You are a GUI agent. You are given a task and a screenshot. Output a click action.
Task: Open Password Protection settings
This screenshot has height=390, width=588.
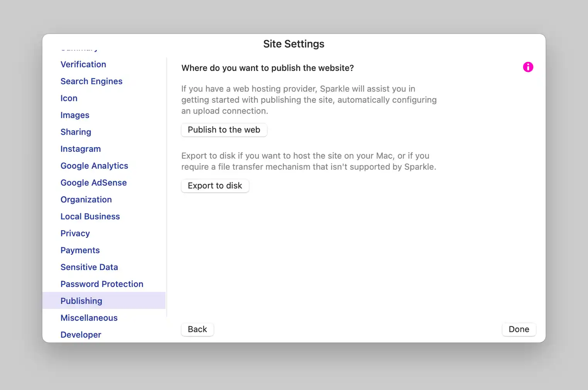point(102,284)
